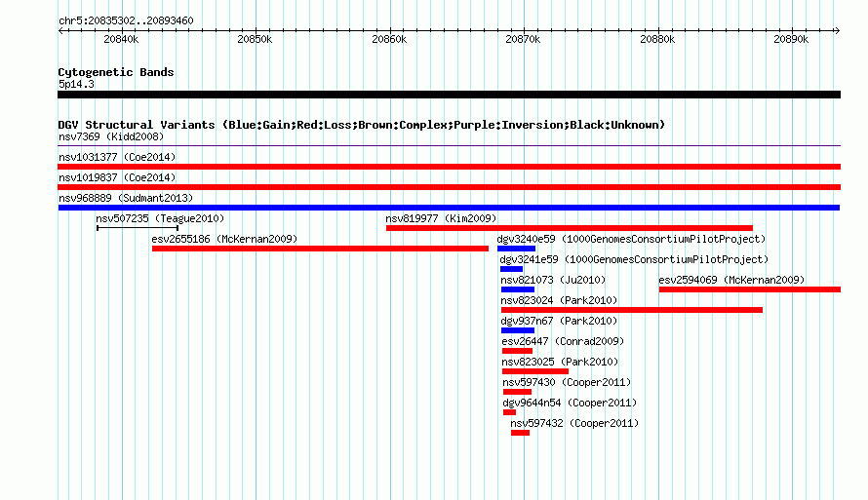Click the nsv507235 (Teague2010) black interval glyph
The width and height of the screenshot is (868, 500).
click(x=138, y=228)
